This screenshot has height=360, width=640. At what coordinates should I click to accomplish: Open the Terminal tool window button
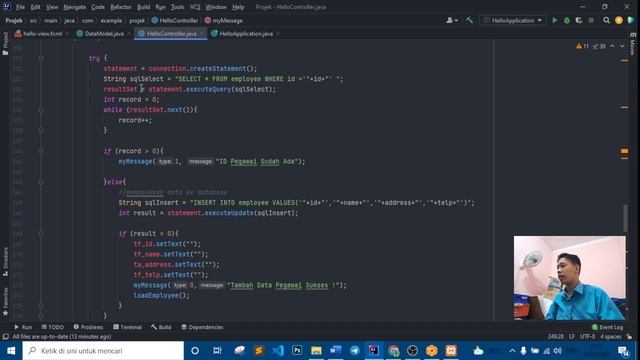pyautogui.click(x=127, y=327)
